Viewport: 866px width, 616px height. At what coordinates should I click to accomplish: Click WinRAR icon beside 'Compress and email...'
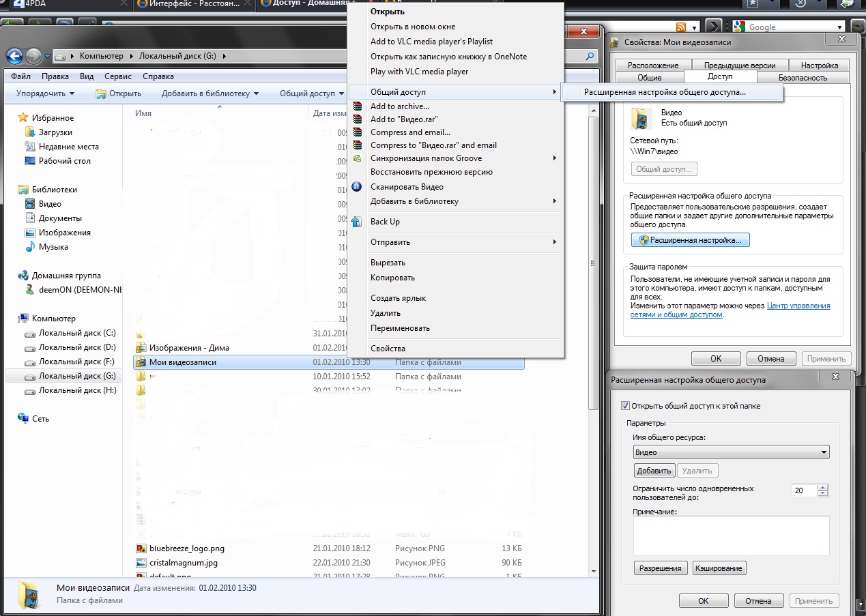point(357,132)
